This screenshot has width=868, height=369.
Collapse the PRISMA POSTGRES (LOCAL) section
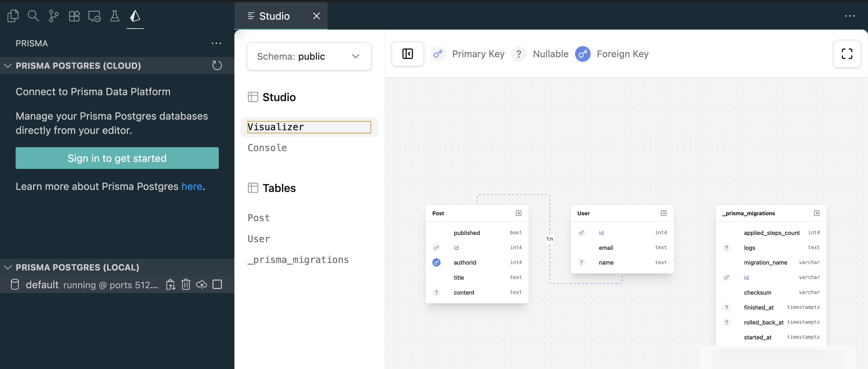tap(7, 267)
